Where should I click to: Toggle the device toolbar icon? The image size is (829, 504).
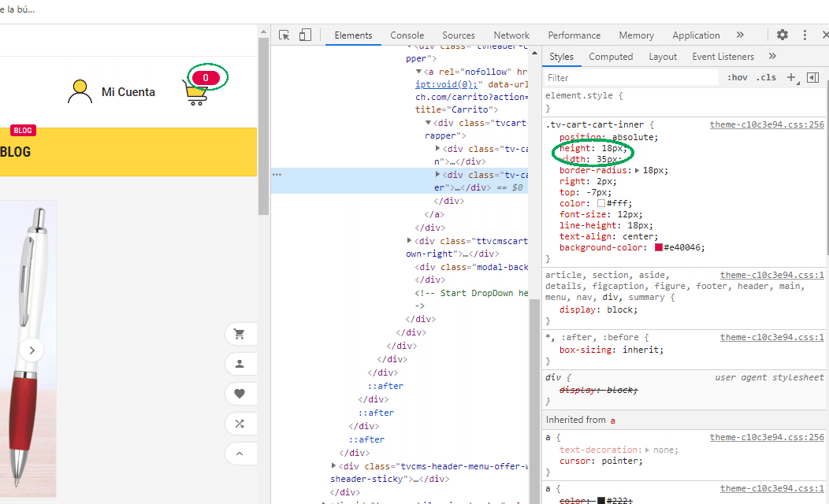pyautogui.click(x=305, y=35)
